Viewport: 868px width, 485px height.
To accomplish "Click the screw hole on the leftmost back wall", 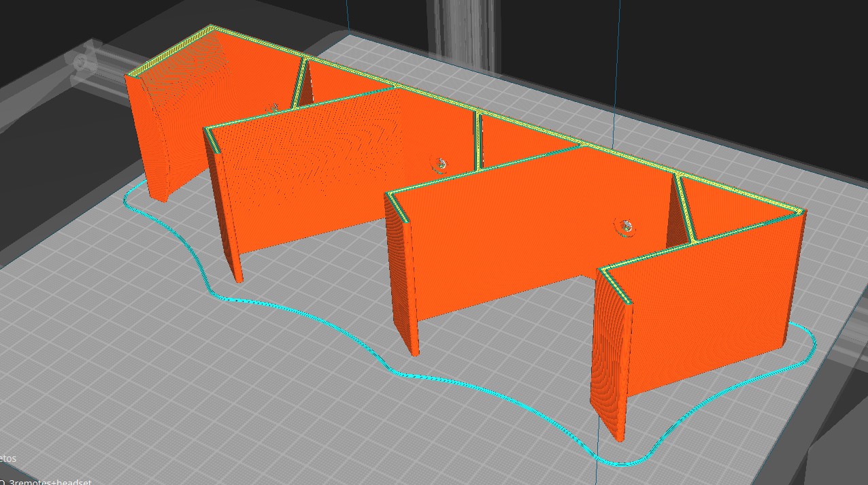I will tap(273, 107).
